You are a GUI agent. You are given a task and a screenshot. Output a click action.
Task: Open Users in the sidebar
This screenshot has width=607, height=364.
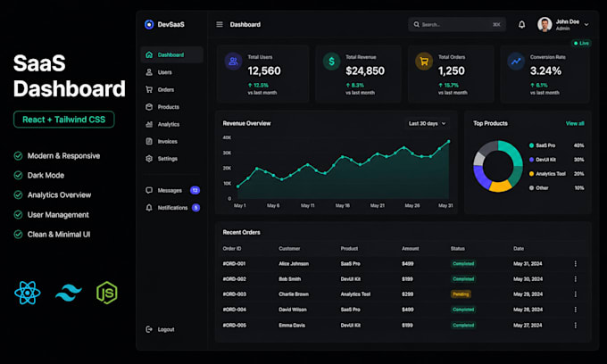(x=171, y=72)
